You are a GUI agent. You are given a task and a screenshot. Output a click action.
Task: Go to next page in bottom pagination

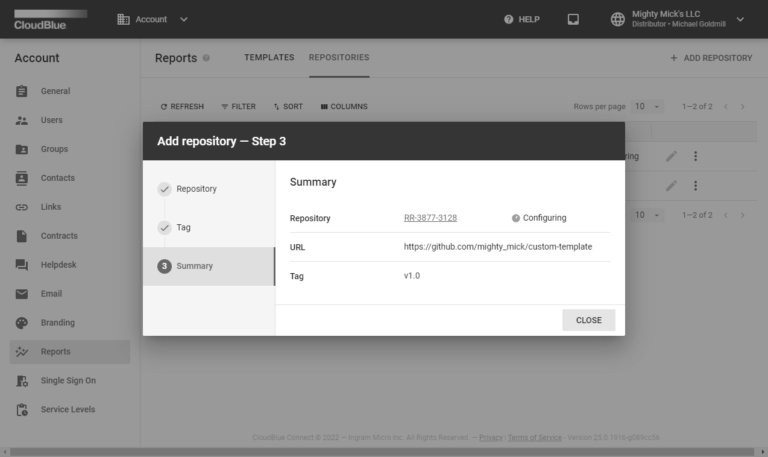(743, 215)
